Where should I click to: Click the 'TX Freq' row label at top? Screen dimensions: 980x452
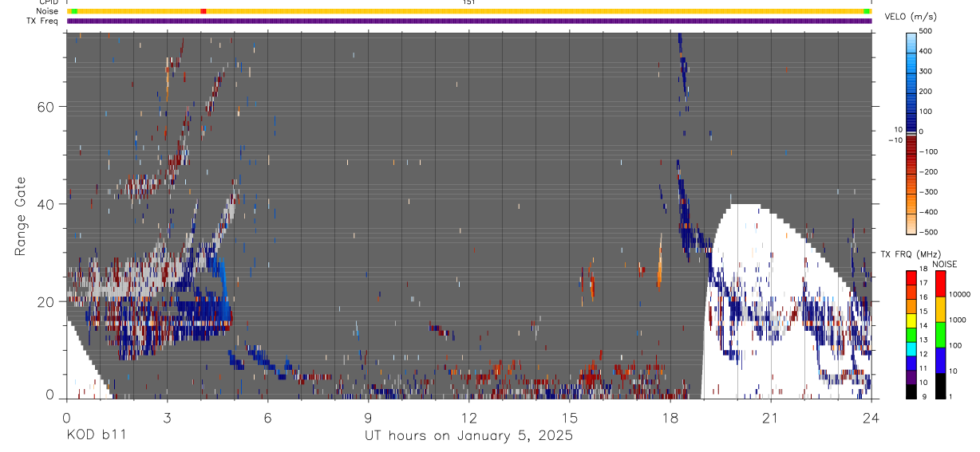click(x=43, y=21)
